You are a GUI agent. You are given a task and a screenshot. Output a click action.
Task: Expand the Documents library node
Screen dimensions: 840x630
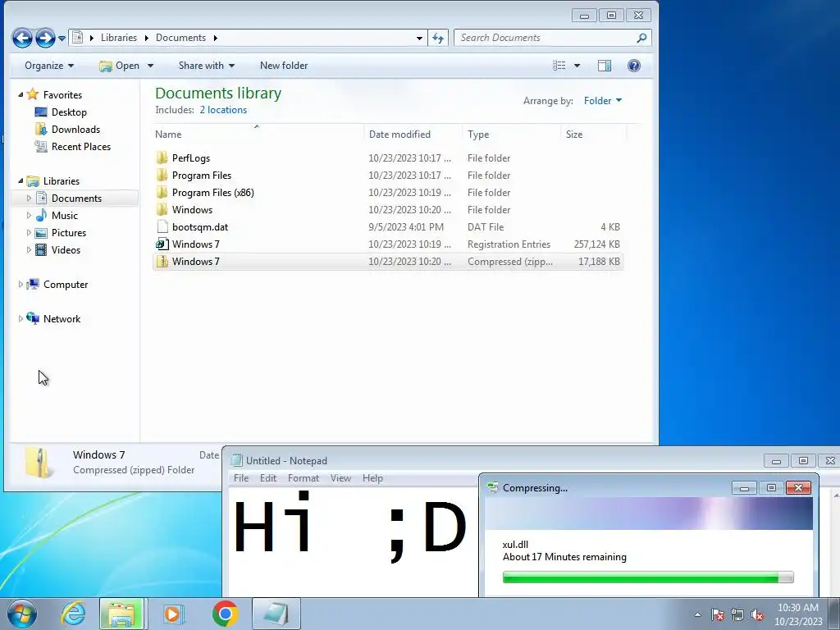(29, 199)
